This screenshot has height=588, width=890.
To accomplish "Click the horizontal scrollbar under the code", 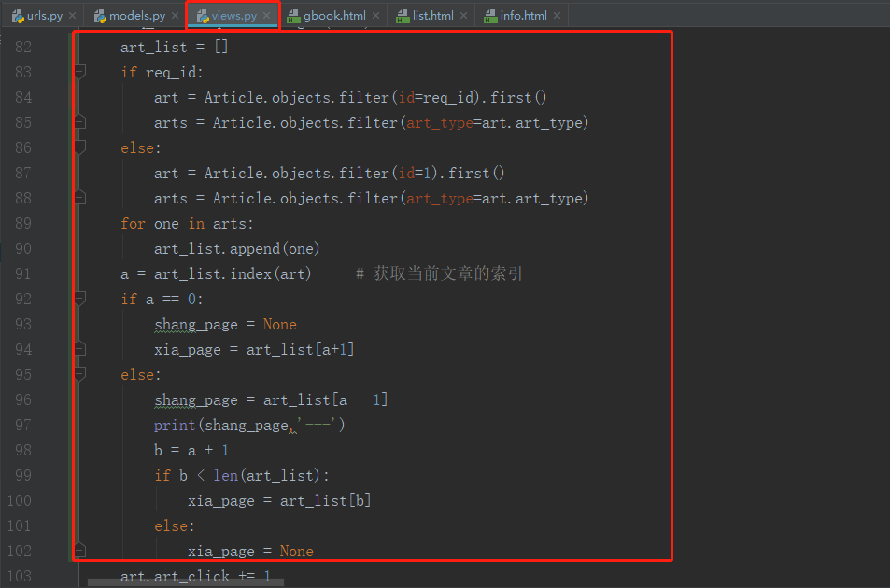I will 186,582.
